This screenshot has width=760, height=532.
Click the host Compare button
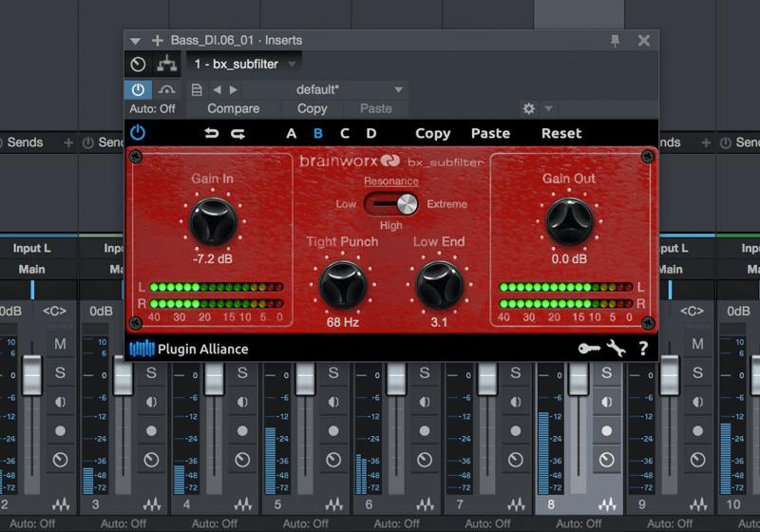point(233,109)
